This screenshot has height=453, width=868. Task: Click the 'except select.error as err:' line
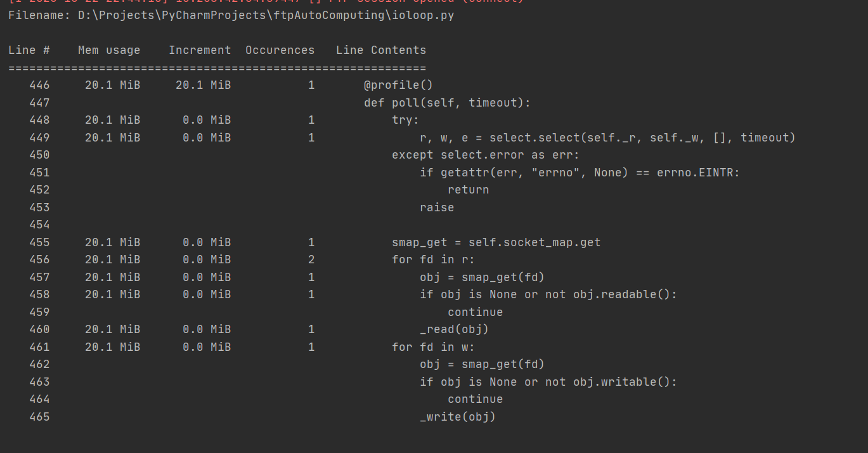pos(486,155)
